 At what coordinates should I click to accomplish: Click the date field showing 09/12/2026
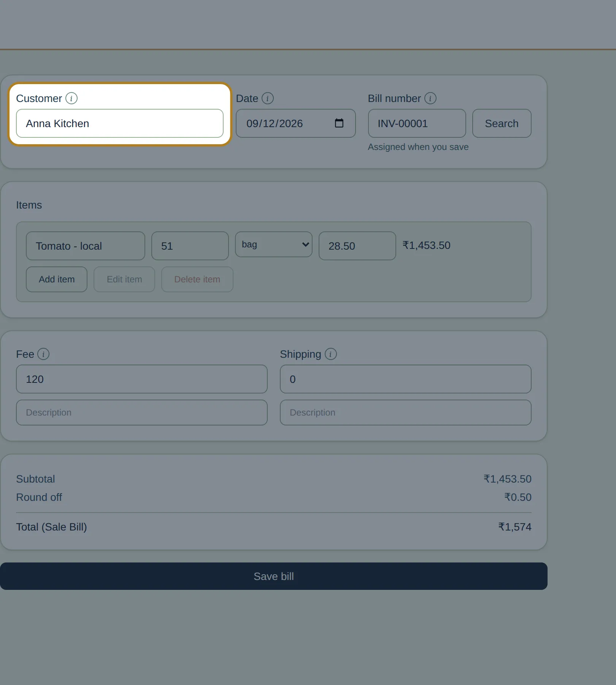[x=296, y=123]
